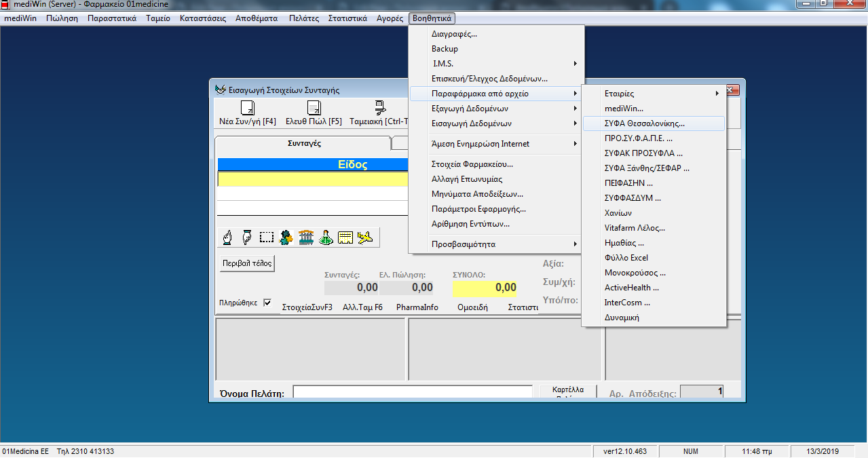The height and width of the screenshot is (458, 868).
Task: Expand the Εταιρίες submenu
Action: click(x=654, y=94)
